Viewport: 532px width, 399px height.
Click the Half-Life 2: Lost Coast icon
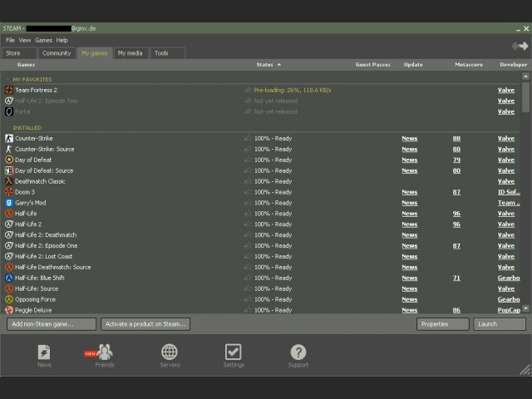coord(9,256)
